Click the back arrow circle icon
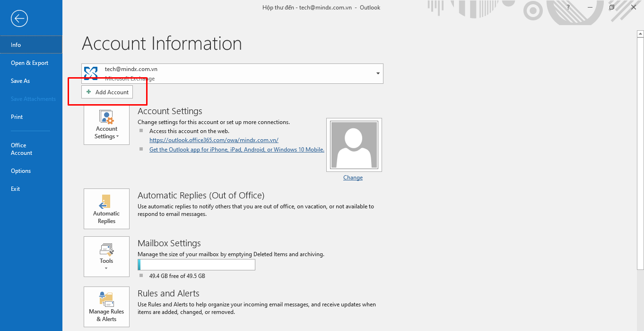The image size is (644, 331). click(x=19, y=18)
